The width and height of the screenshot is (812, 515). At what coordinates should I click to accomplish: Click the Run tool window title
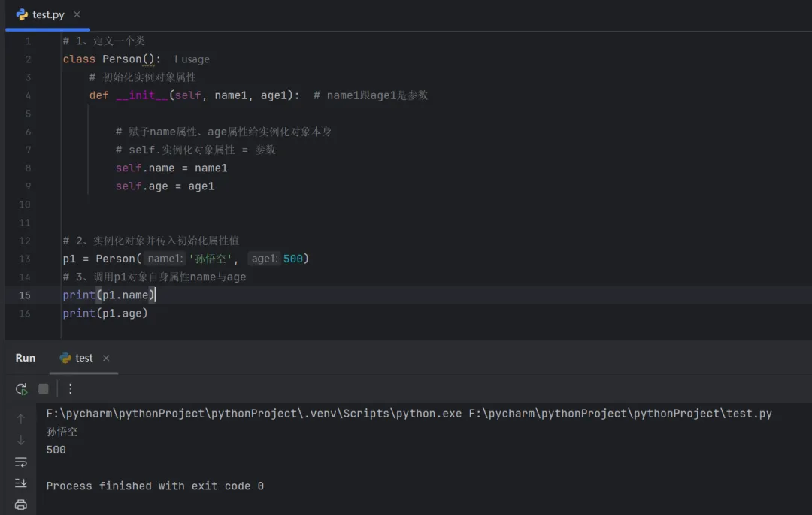pyautogui.click(x=26, y=358)
